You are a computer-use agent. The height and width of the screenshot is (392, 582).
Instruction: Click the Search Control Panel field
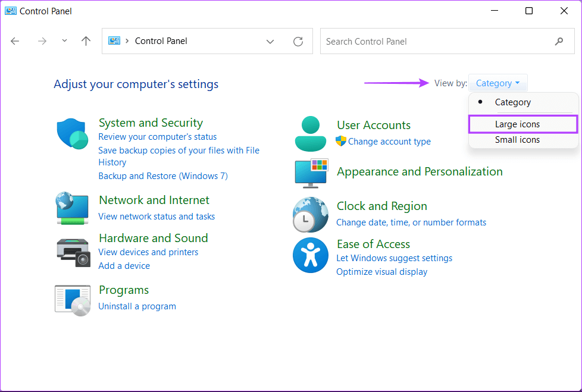point(448,41)
